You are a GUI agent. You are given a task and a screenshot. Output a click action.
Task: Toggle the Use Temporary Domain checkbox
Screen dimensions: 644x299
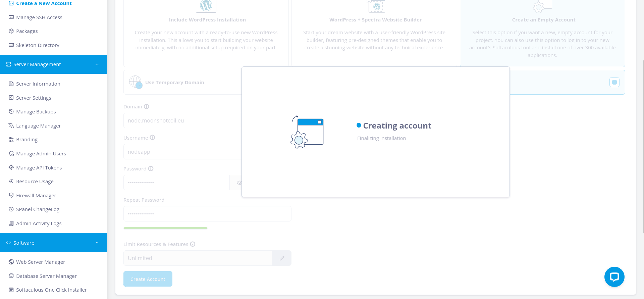coord(614,82)
